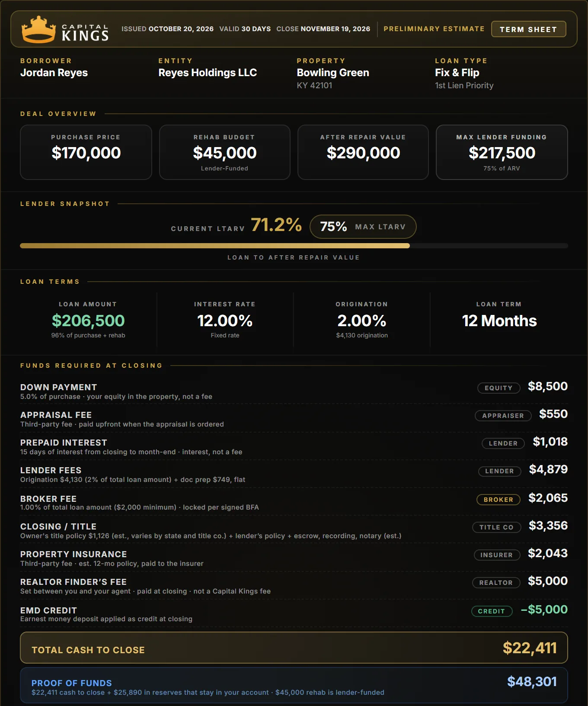
Task: Click the Capital Kings crown logo
Action: click(39, 29)
